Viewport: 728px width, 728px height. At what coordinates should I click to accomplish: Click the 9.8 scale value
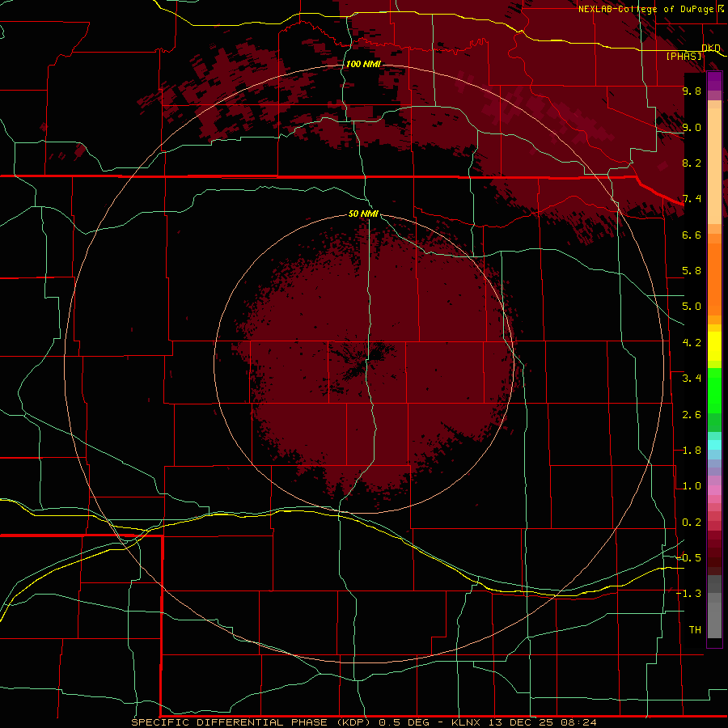pos(692,91)
